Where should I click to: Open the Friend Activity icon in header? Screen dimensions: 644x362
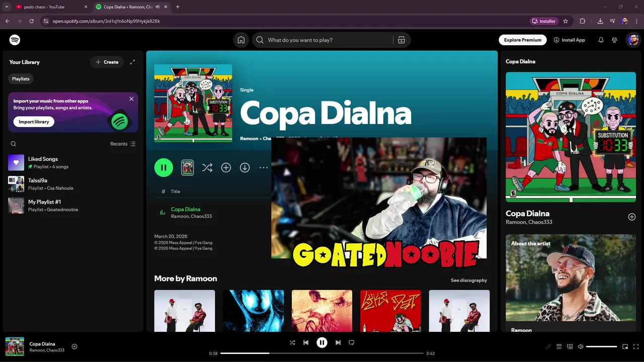point(614,40)
